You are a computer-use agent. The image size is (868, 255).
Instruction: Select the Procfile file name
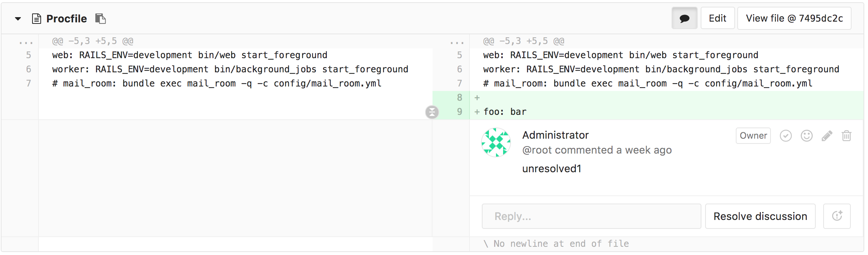[66, 19]
